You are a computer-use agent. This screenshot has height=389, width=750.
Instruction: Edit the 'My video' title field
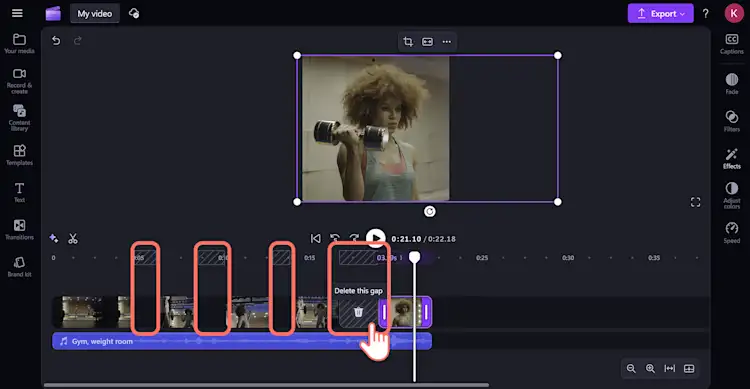point(95,14)
